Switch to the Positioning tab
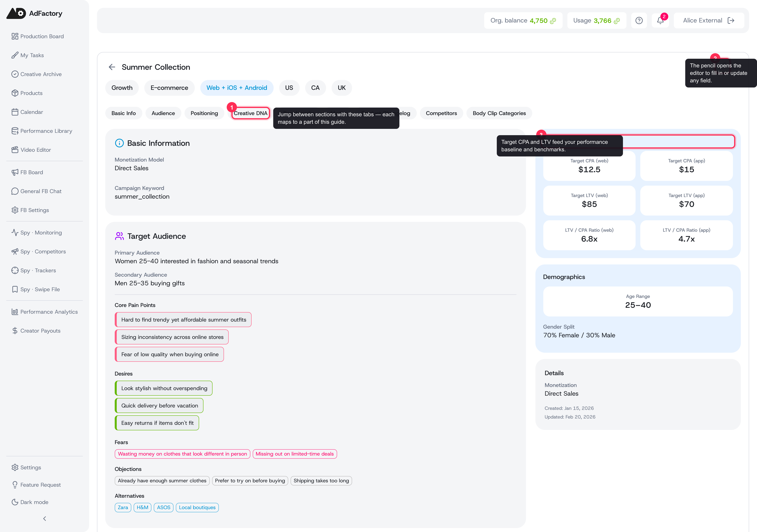 [204, 113]
